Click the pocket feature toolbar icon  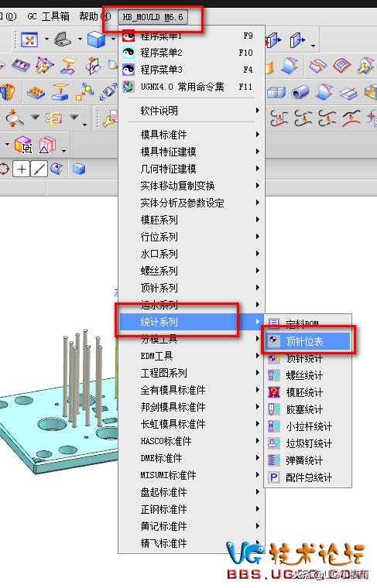coord(21,65)
